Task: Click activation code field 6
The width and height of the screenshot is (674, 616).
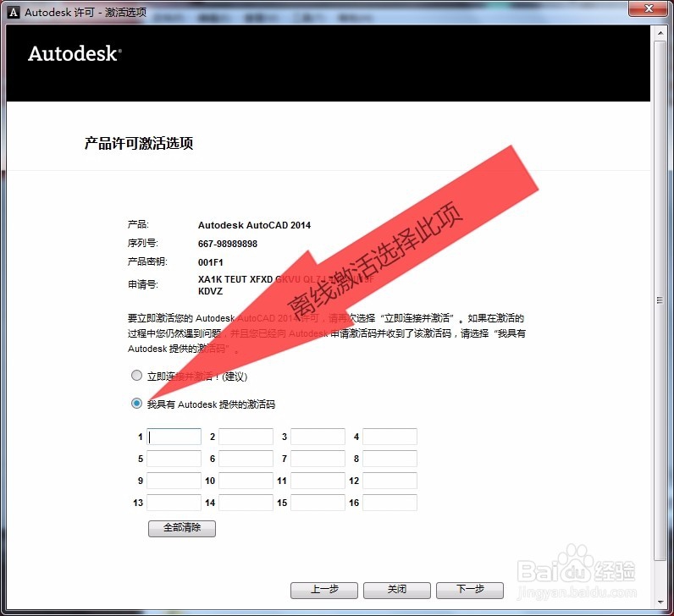Action: [246, 459]
